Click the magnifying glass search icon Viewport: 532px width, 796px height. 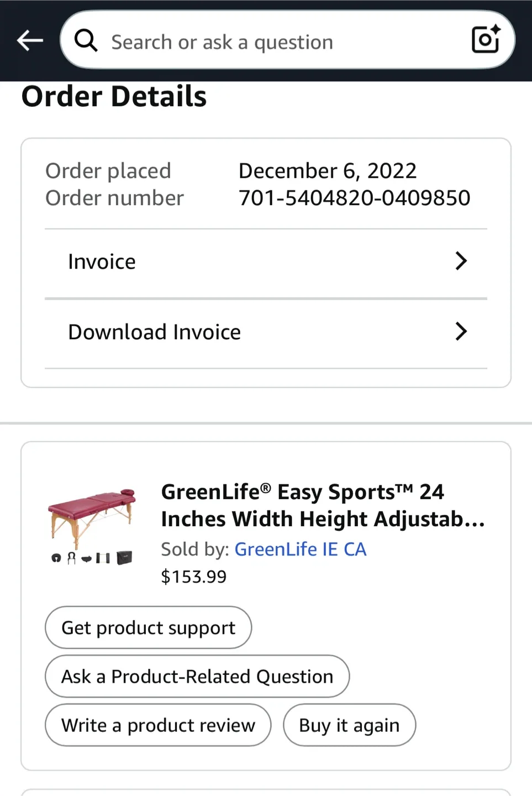tap(86, 40)
